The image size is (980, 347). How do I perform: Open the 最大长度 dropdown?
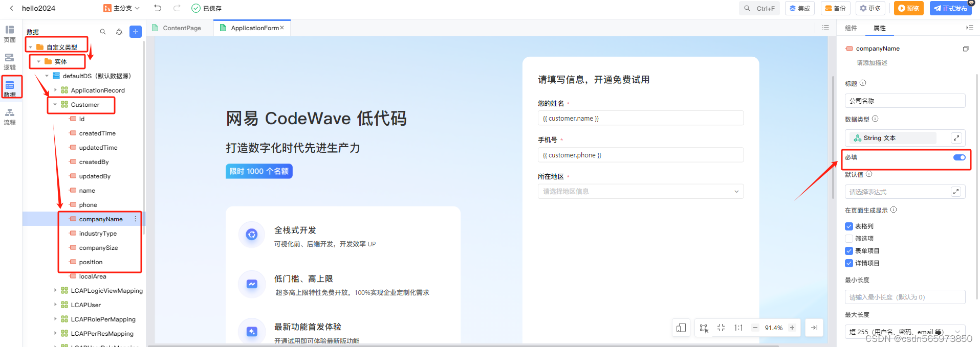905,332
